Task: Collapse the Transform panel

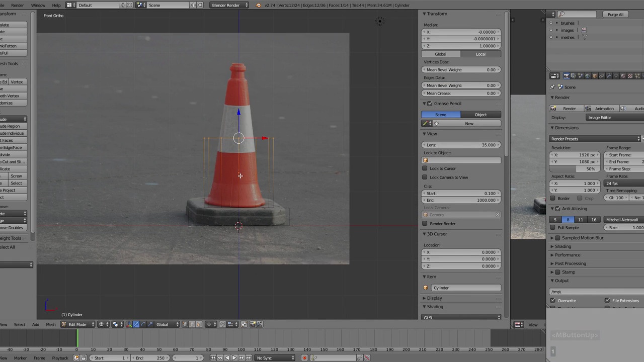Action: click(424, 14)
